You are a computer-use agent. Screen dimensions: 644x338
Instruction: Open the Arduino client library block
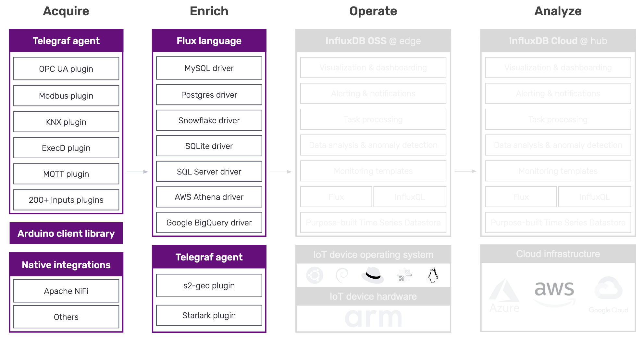[66, 233]
